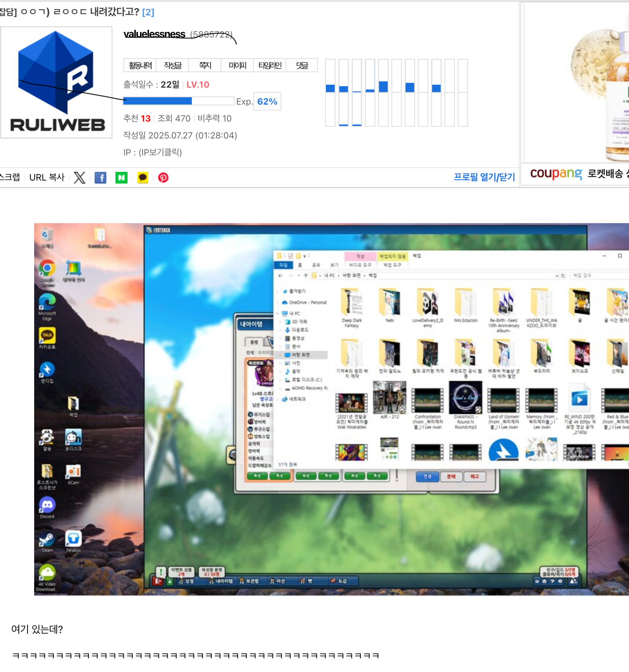Click the Ruliweb logo profile image

pyautogui.click(x=57, y=82)
